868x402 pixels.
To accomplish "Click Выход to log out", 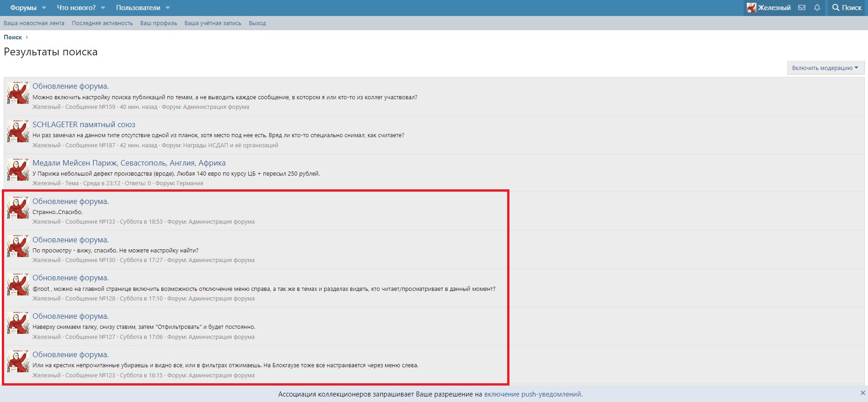I will pyautogui.click(x=257, y=23).
